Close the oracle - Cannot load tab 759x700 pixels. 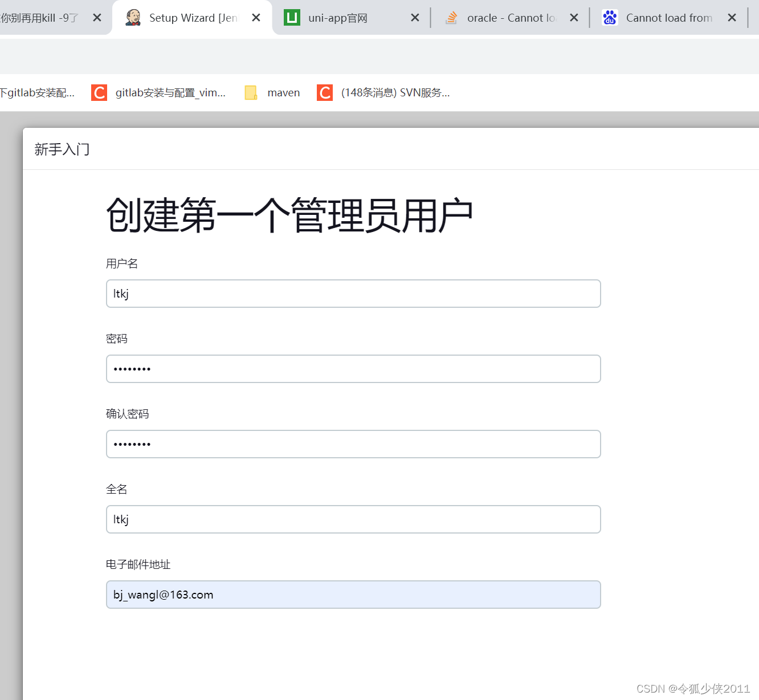(574, 18)
